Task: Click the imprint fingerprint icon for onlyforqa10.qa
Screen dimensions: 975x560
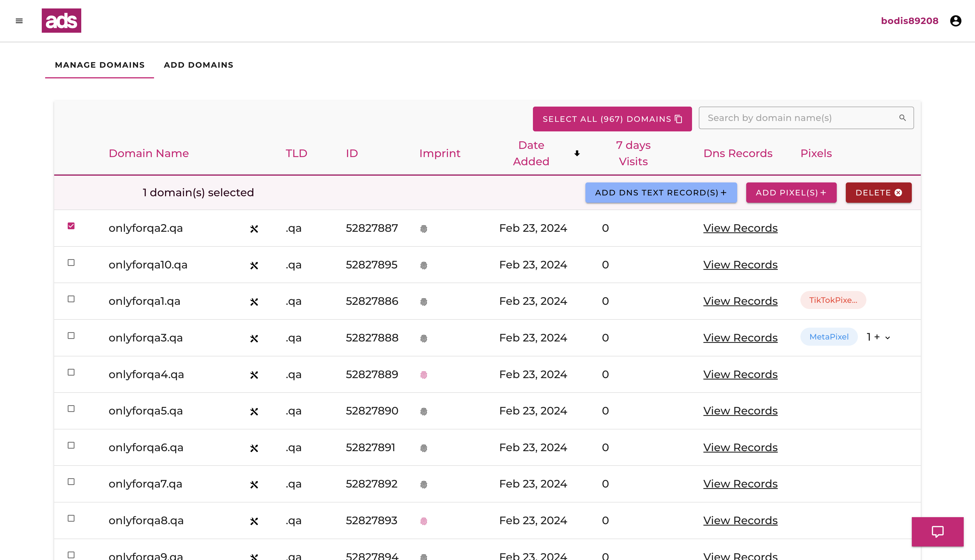Action: [424, 265]
